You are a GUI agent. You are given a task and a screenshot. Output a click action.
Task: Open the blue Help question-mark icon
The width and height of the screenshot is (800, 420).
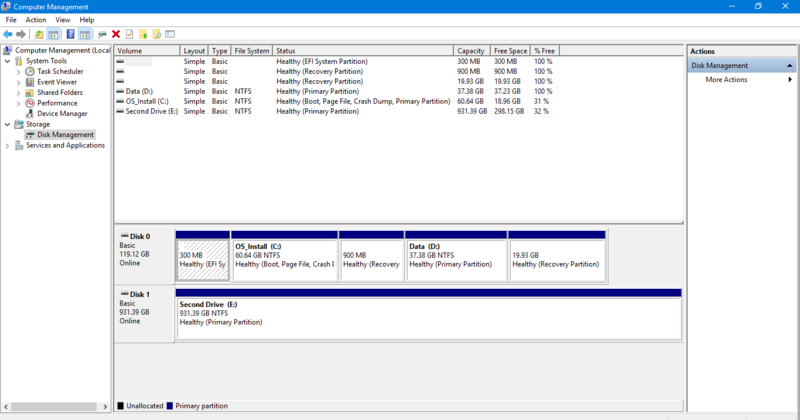(70, 34)
